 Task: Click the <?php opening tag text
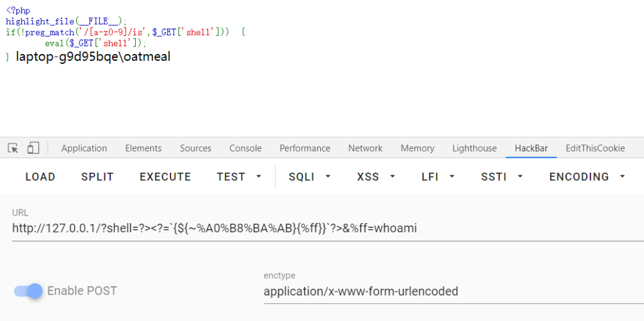(x=18, y=11)
